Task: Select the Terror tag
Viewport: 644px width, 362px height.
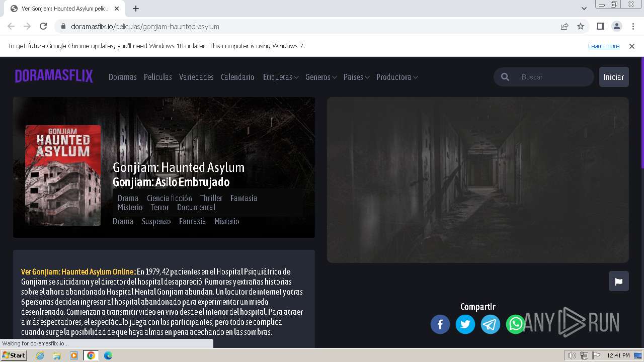Action: pos(160,207)
